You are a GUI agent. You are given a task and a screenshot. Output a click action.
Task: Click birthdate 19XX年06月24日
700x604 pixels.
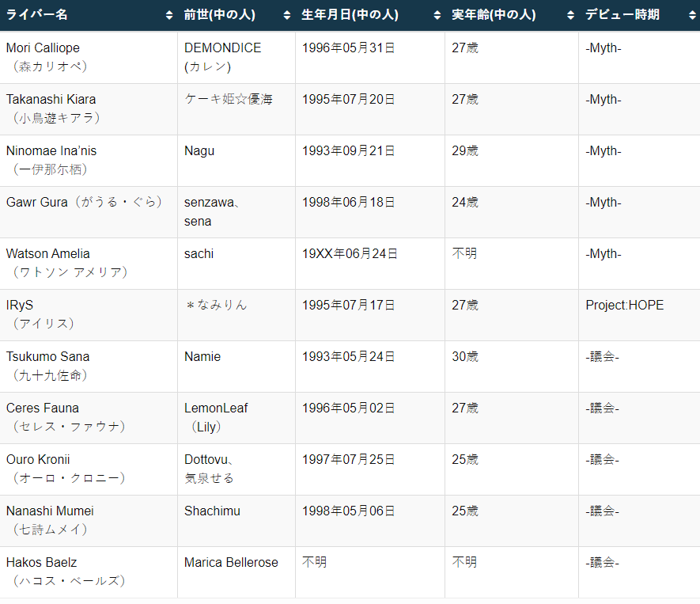(350, 253)
